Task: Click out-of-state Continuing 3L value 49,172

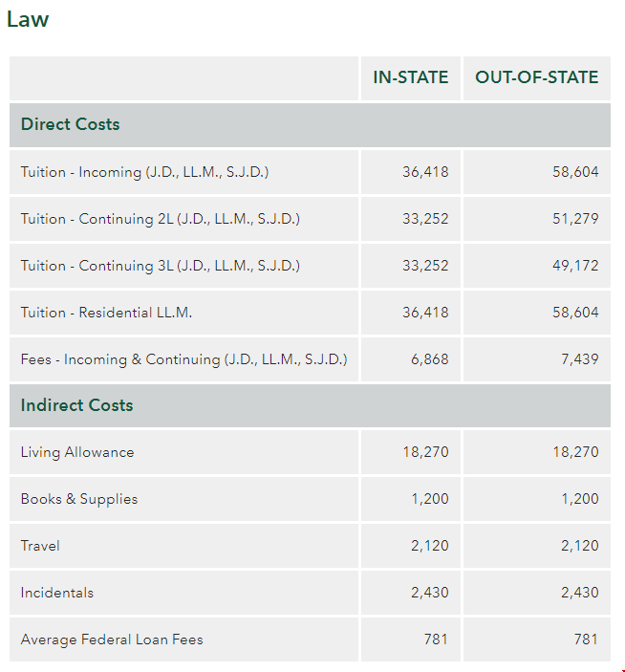Action: tap(575, 266)
